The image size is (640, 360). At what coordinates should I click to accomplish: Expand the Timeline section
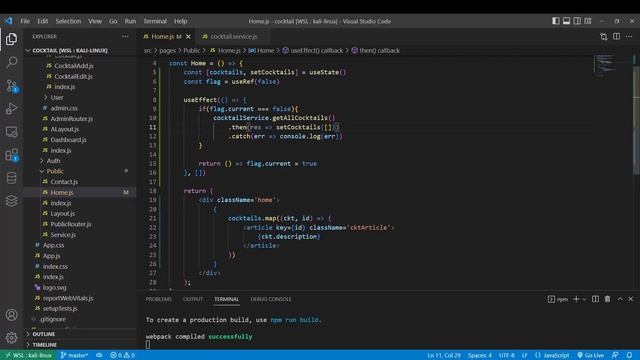tap(44, 344)
